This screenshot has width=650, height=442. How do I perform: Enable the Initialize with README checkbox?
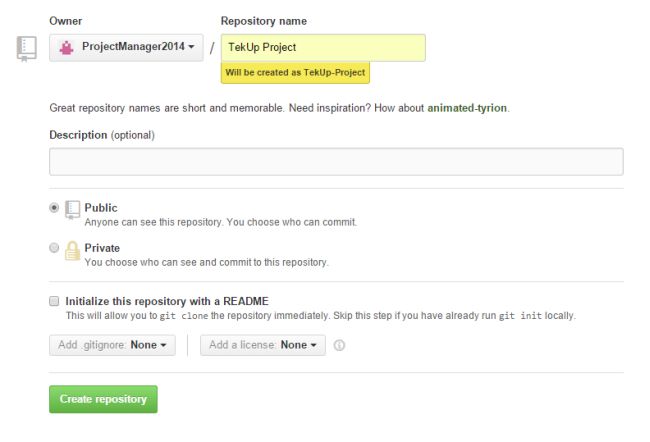coord(54,300)
